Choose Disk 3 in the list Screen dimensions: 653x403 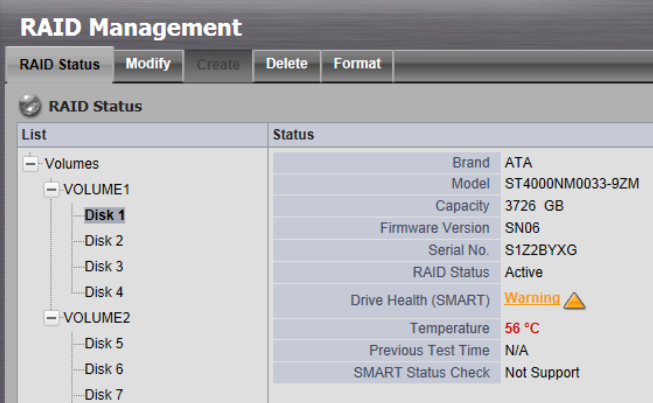(104, 266)
